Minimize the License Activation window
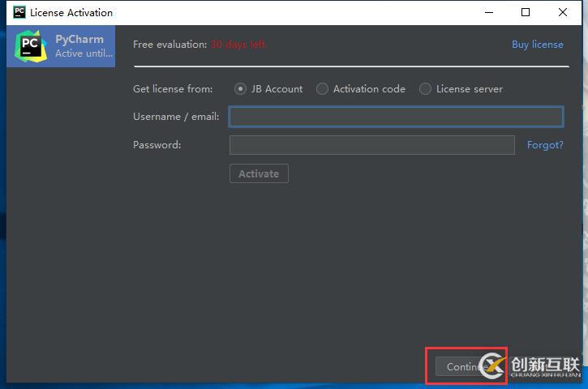 [x=488, y=12]
